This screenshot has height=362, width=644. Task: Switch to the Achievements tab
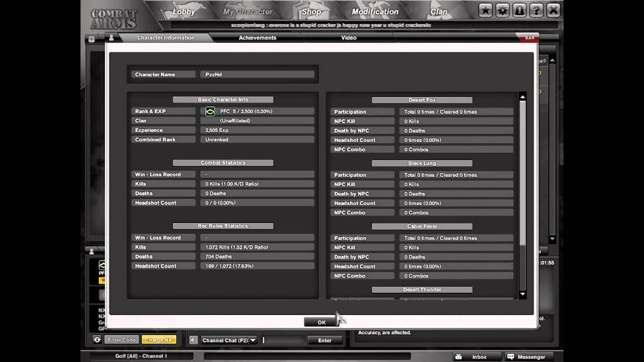coord(258,38)
